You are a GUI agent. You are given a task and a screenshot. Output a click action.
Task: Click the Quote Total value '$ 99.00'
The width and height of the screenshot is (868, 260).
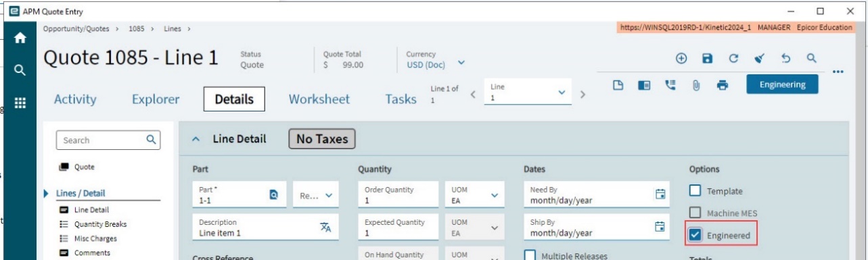pyautogui.click(x=343, y=65)
